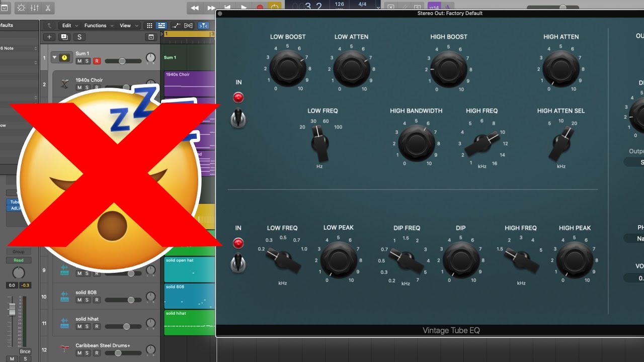Click the channel strip pan knob
The image size is (644, 362).
[x=18, y=273]
